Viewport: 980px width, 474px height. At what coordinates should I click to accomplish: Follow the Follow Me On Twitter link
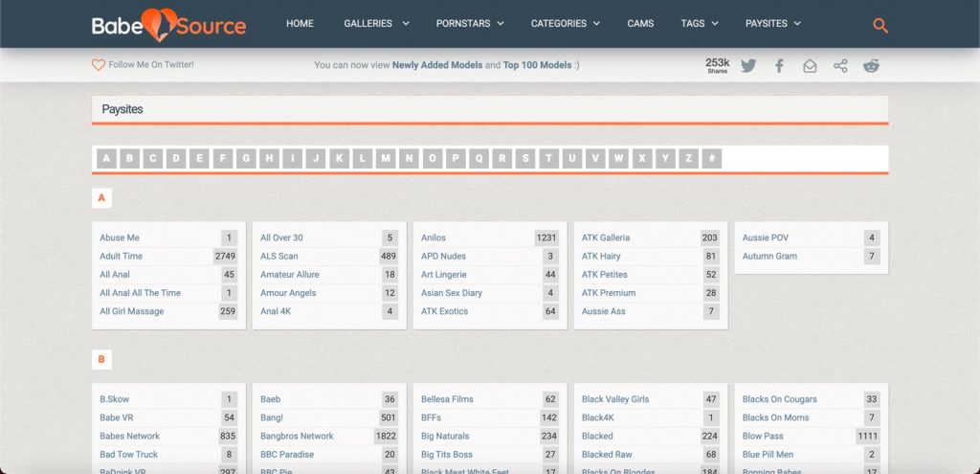[151, 64]
